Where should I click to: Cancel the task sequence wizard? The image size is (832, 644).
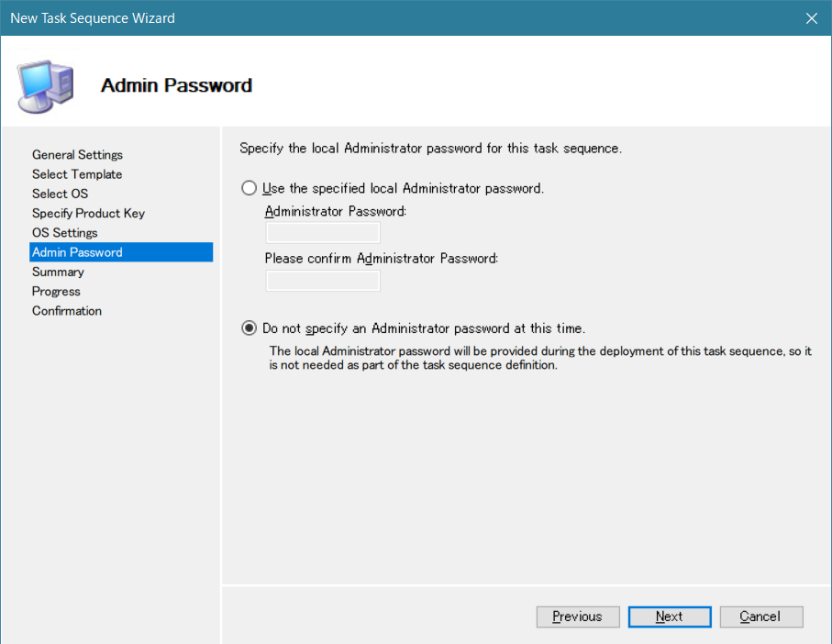pos(760,616)
